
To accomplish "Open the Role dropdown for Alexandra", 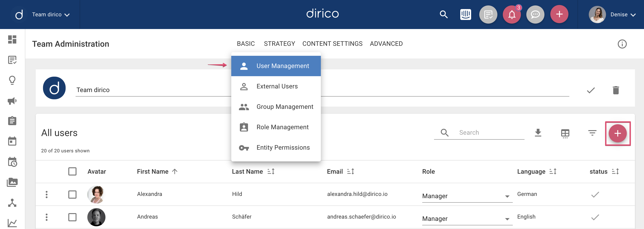I will (467, 196).
